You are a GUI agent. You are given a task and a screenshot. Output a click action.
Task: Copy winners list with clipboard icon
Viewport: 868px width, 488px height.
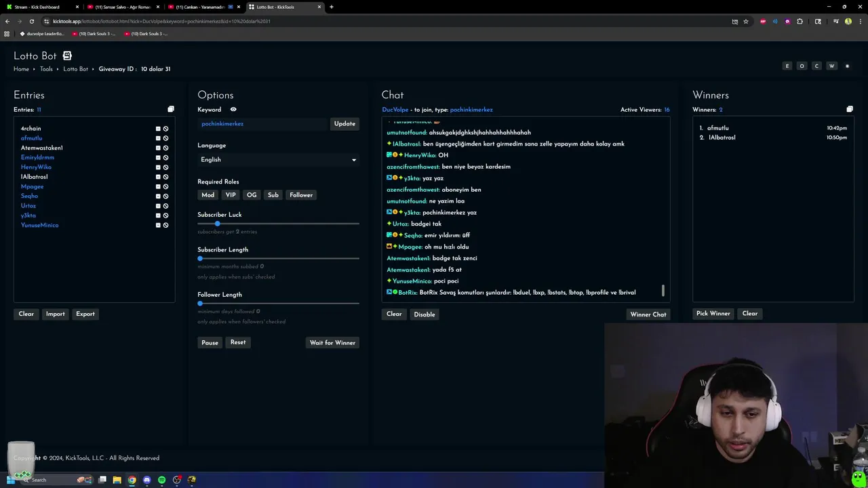click(x=850, y=109)
